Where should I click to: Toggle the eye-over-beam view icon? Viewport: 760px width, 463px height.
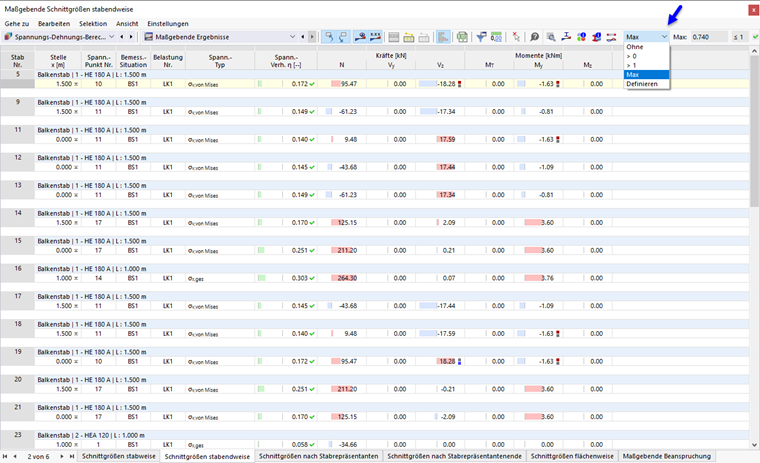click(360, 37)
